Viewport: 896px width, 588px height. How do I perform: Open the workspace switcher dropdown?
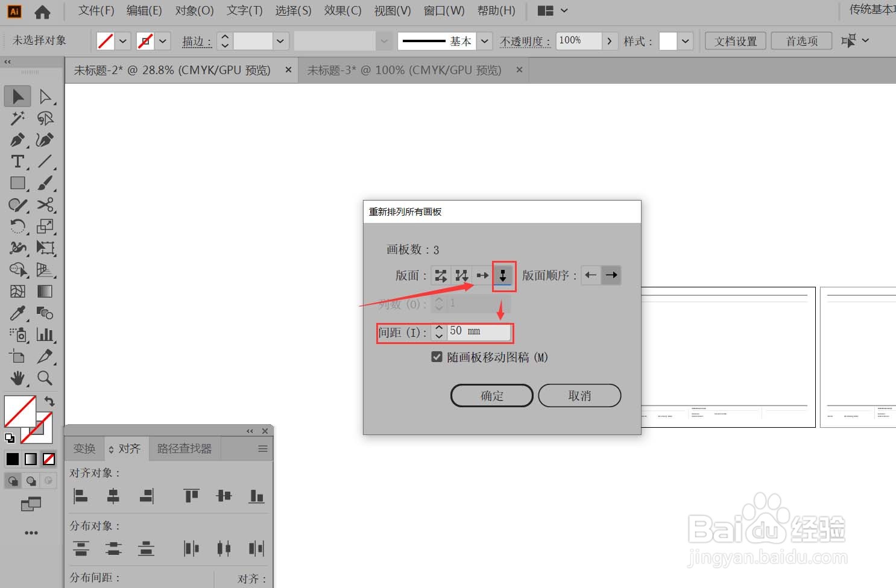(x=553, y=11)
